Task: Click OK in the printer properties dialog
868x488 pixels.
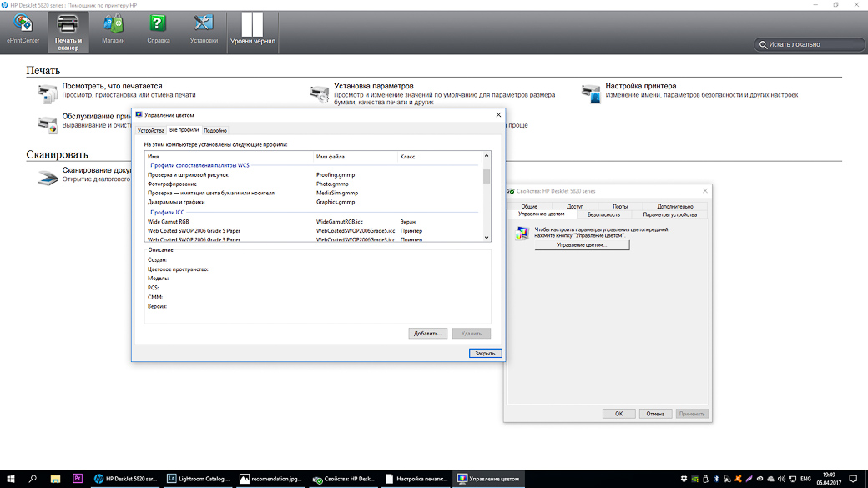Action: pos(619,414)
